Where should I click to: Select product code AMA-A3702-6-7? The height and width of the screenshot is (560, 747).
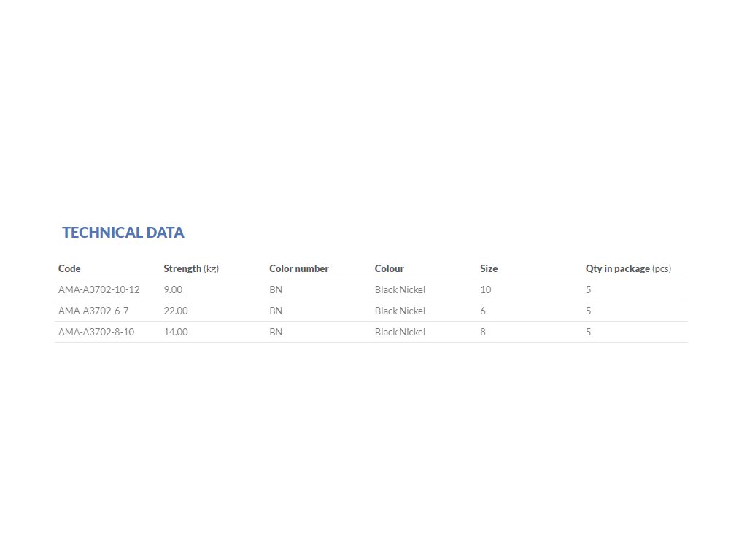pos(93,311)
